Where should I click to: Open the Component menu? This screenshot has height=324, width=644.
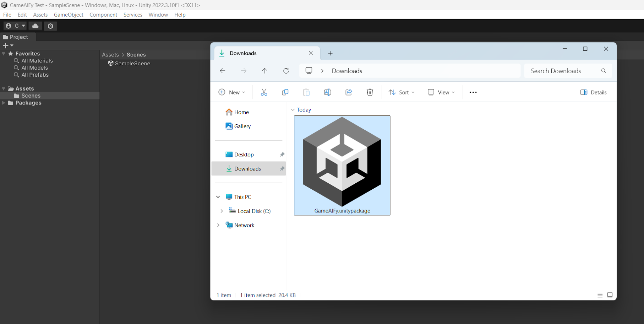(103, 15)
